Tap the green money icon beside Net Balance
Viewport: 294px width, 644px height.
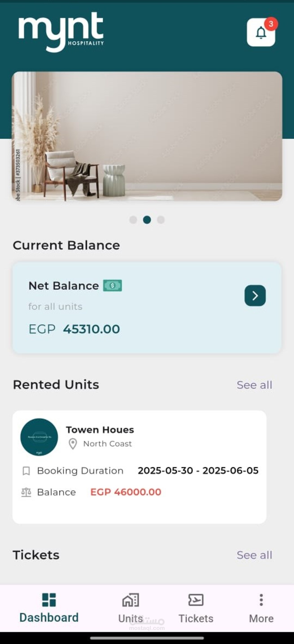(113, 285)
